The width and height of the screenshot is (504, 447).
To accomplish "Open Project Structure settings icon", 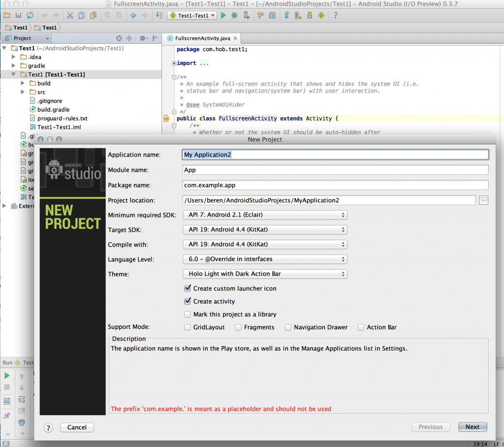I will click(x=272, y=15).
